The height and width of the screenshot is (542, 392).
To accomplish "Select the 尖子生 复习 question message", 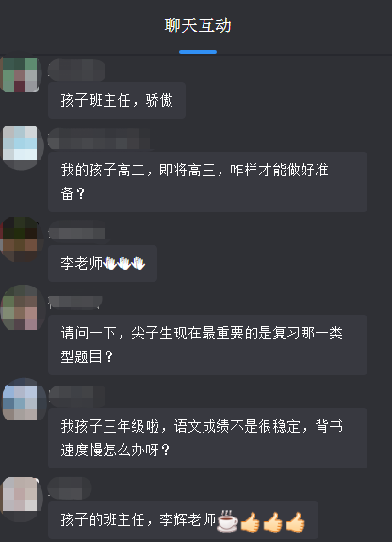I will click(207, 345).
